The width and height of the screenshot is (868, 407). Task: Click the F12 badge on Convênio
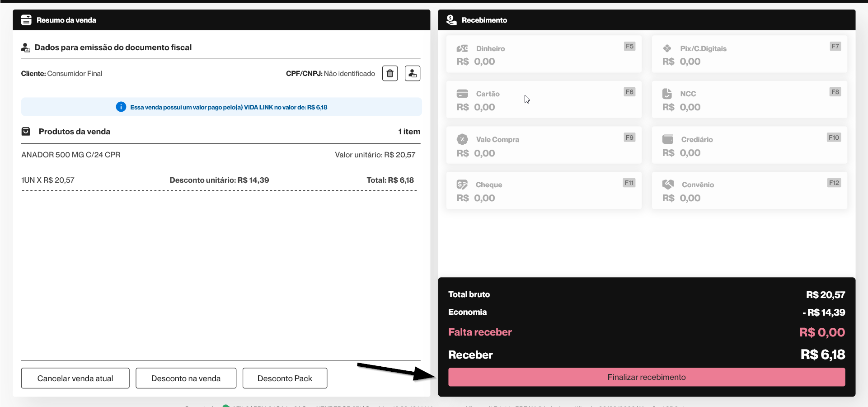[834, 183]
